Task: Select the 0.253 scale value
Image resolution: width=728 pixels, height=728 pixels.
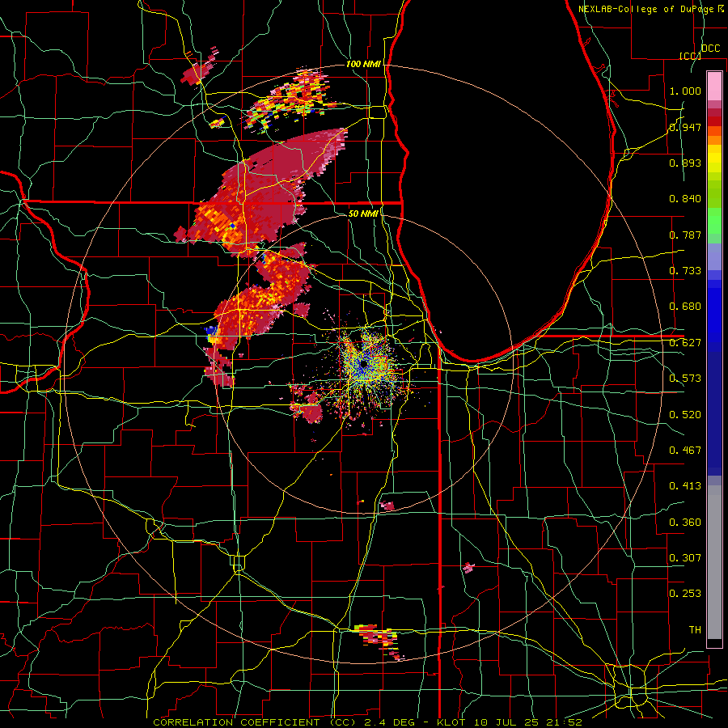Action: [x=685, y=594]
